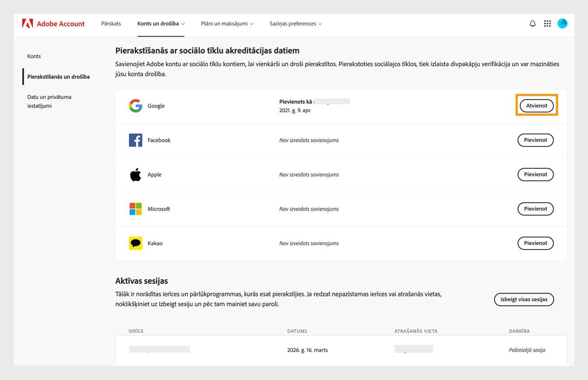
Task: Click the Apple logo icon
Action: click(136, 174)
